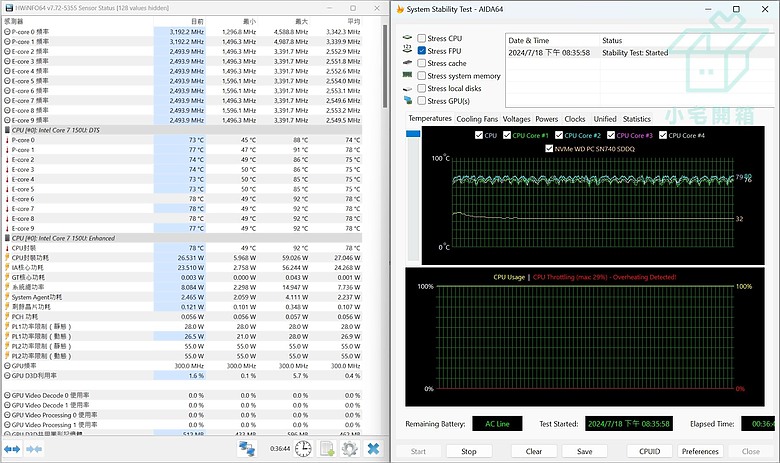This screenshot has height=463, width=780.
Task: Switch to the Temperatures tab
Action: [430, 118]
